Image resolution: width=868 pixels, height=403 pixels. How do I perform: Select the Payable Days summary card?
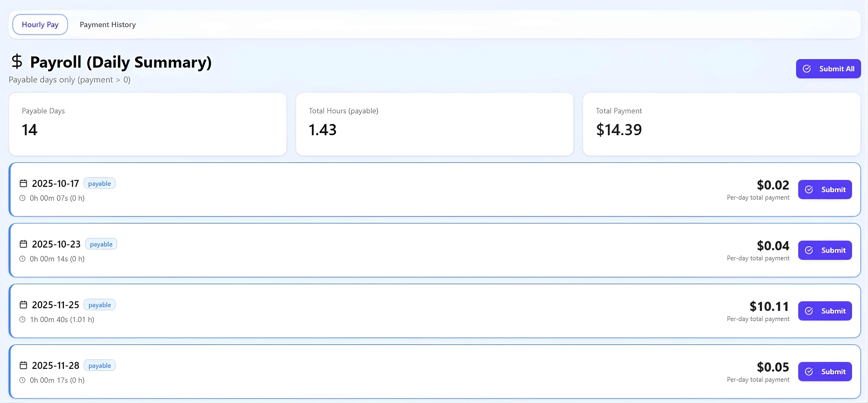point(148,124)
